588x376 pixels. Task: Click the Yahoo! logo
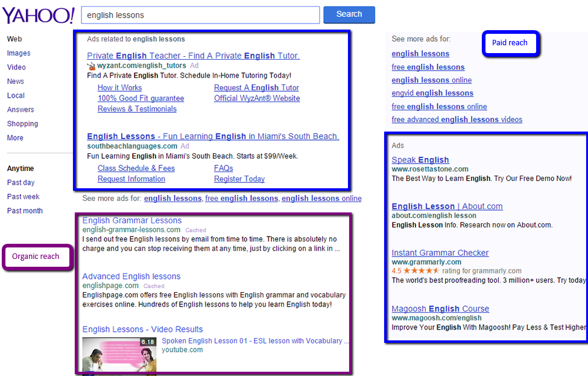click(38, 15)
